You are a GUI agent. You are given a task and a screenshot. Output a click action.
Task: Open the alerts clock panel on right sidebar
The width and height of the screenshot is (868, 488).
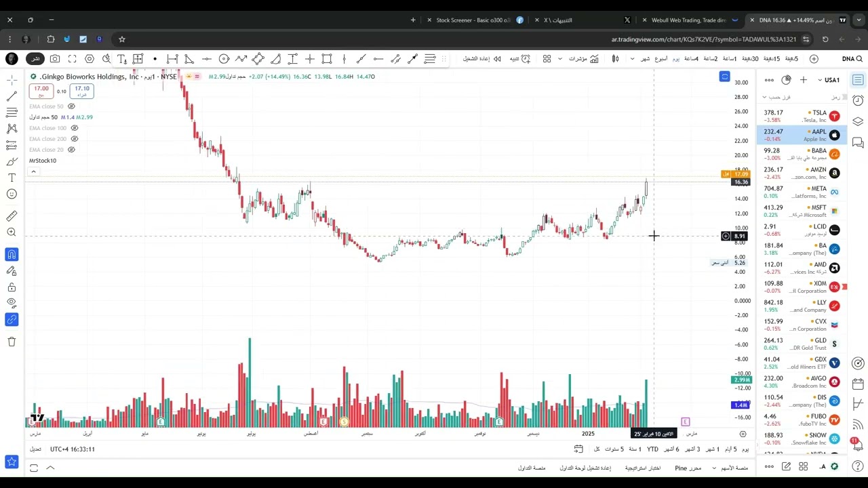coord(858,100)
